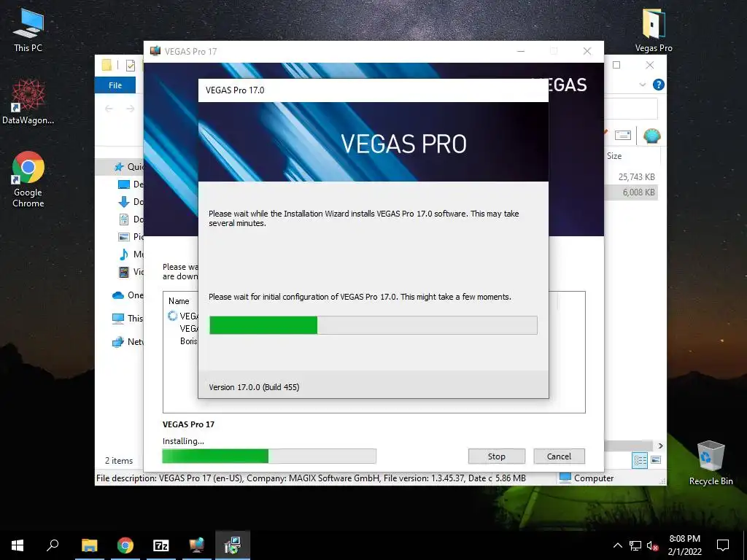The width and height of the screenshot is (747, 560).
Task: Stop the VEGAS Pro 17 installation
Action: (496, 456)
